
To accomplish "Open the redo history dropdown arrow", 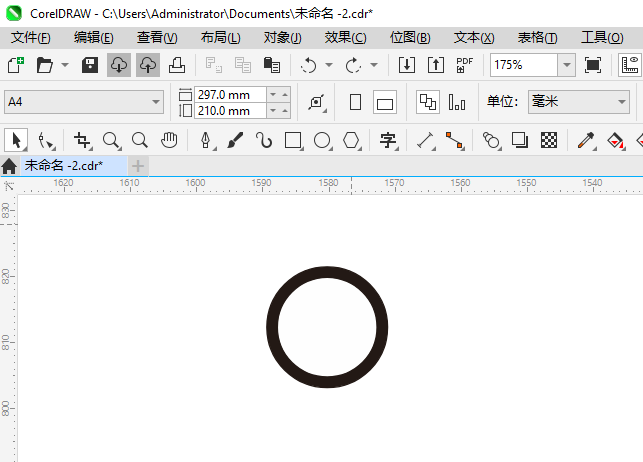I will pos(374,65).
